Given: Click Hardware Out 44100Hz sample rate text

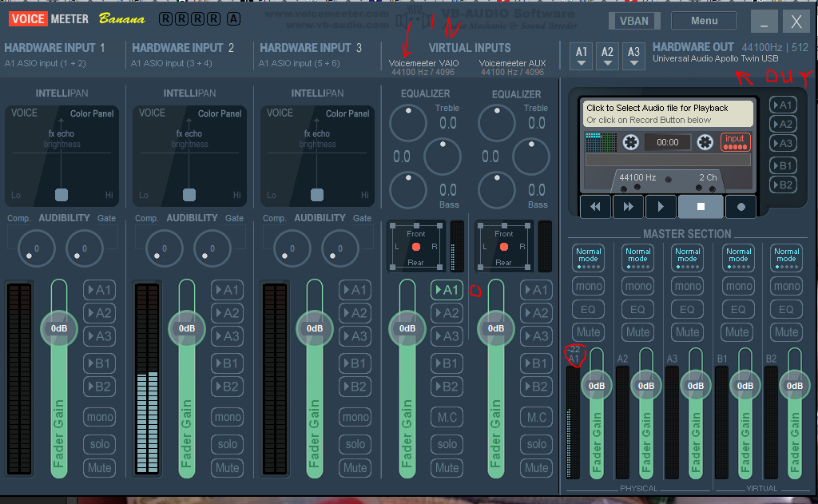Looking at the screenshot, I should tap(762, 47).
